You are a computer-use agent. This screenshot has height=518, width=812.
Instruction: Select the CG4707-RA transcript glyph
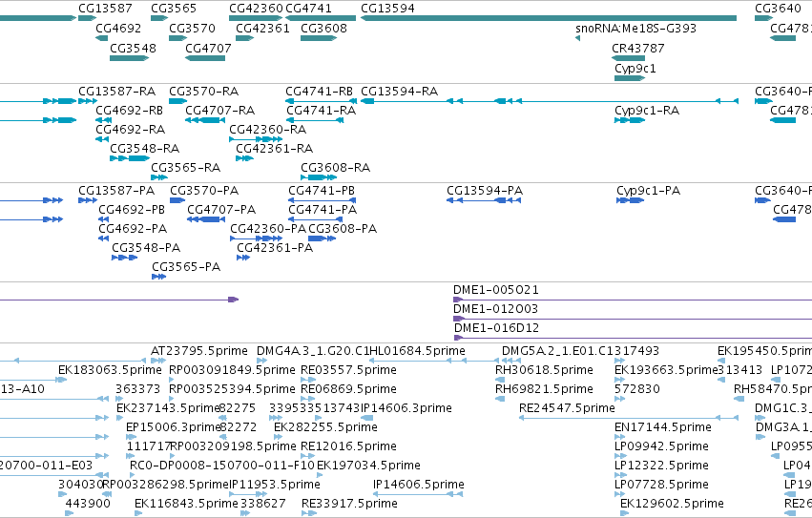(205, 120)
